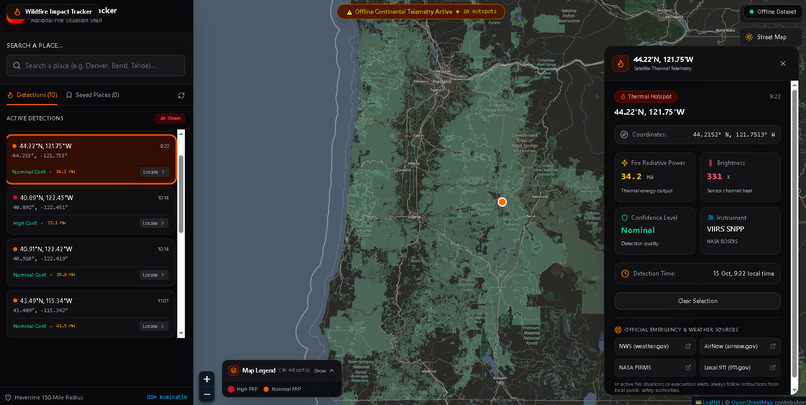The width and height of the screenshot is (806, 405).
Task: Click the thermometer icon beside Brightness
Action: pos(710,163)
